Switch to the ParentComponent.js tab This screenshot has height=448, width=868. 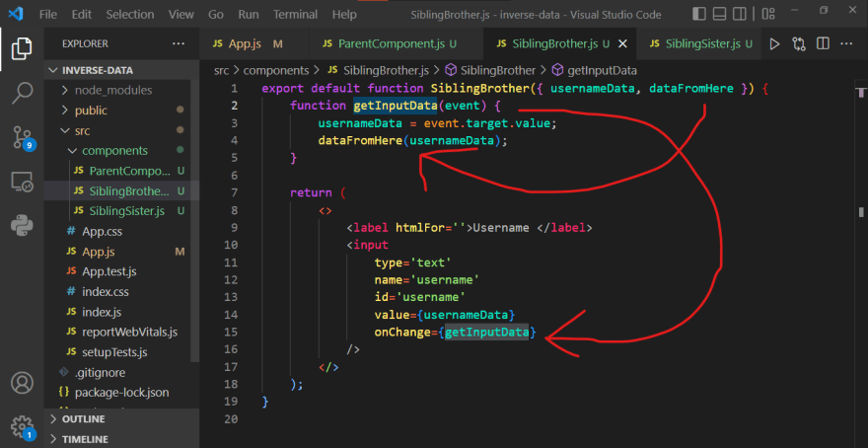pyautogui.click(x=395, y=43)
